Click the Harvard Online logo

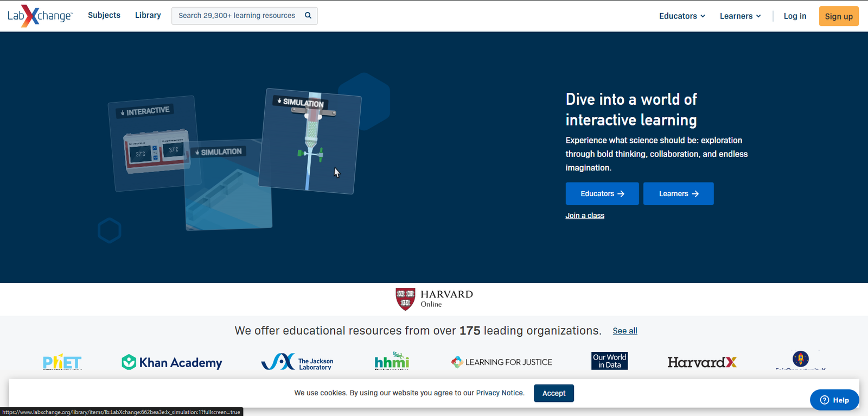[434, 299]
